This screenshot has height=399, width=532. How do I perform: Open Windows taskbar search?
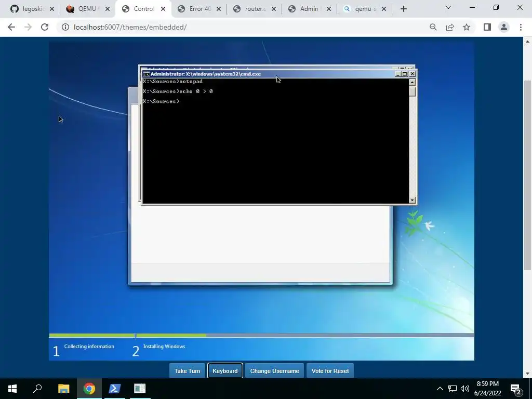point(37,389)
